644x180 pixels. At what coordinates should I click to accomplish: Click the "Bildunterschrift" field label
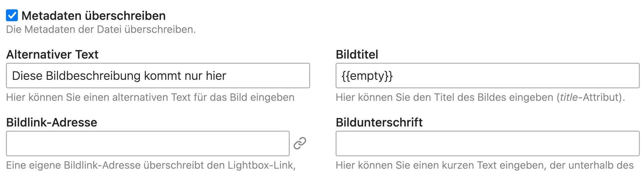[x=379, y=122]
